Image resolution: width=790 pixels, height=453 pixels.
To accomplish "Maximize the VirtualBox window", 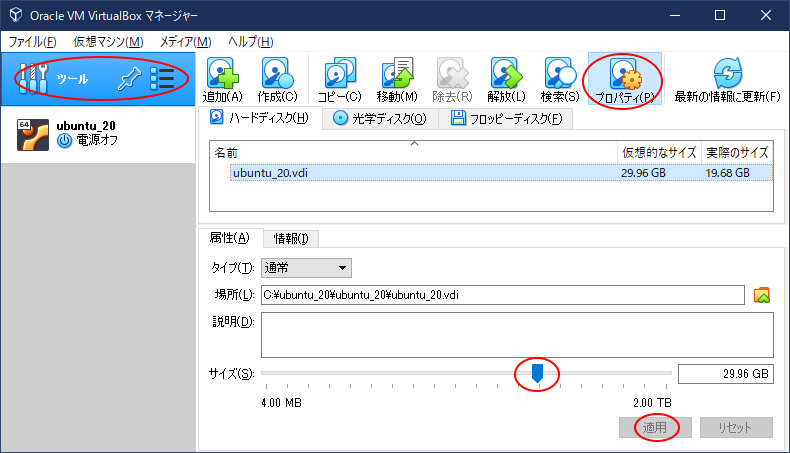I will coord(720,15).
